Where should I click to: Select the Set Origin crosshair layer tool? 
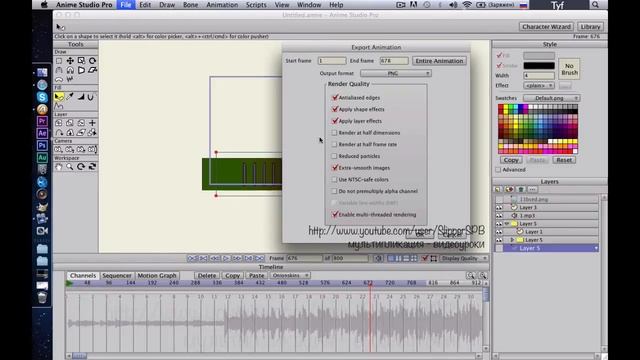[x=93, y=123]
